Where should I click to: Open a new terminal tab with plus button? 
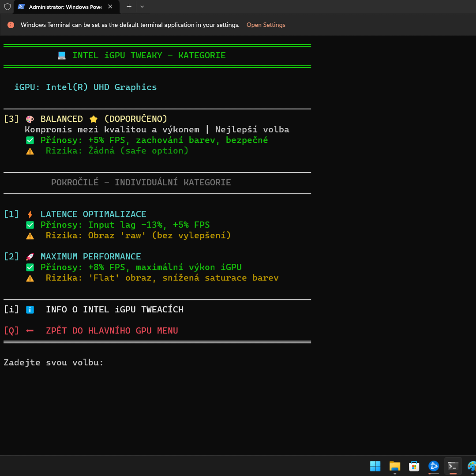click(129, 7)
